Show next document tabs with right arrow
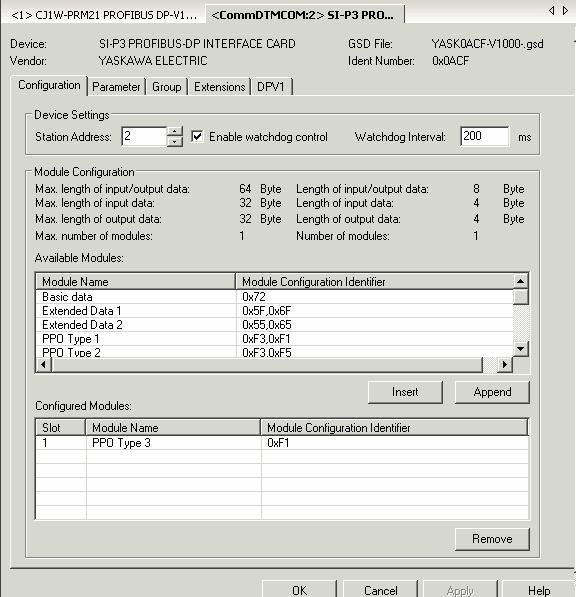The height and width of the screenshot is (597, 576). (565, 11)
